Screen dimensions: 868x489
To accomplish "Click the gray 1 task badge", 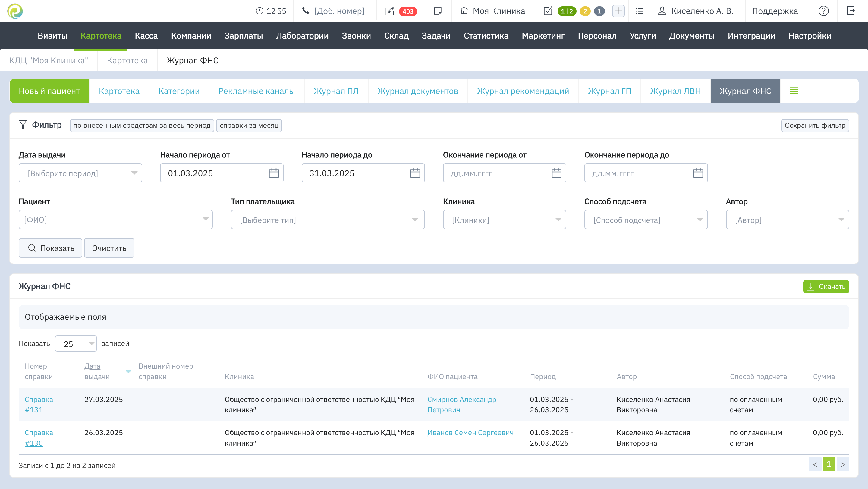I will click(x=599, y=11).
